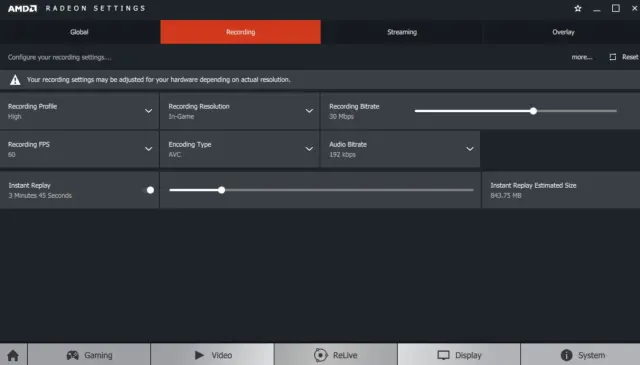Screen dimensions: 640x365
Task: Click the Video play icon
Action: point(199,355)
